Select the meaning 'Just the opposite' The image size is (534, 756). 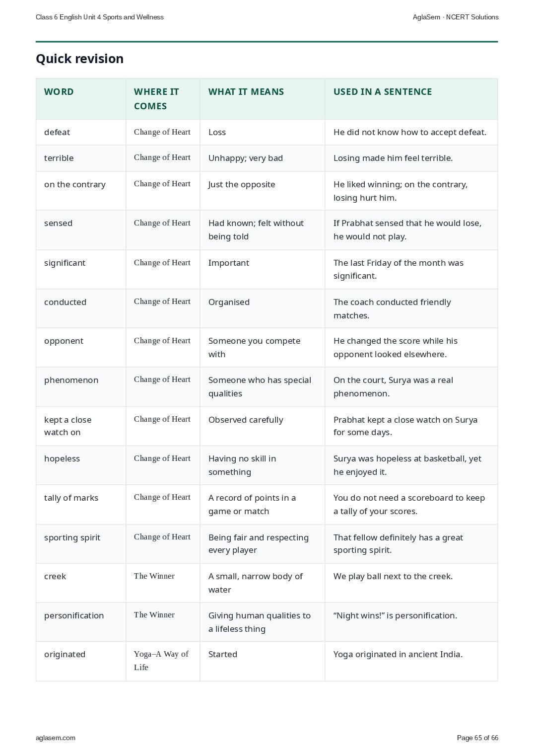coord(242,184)
